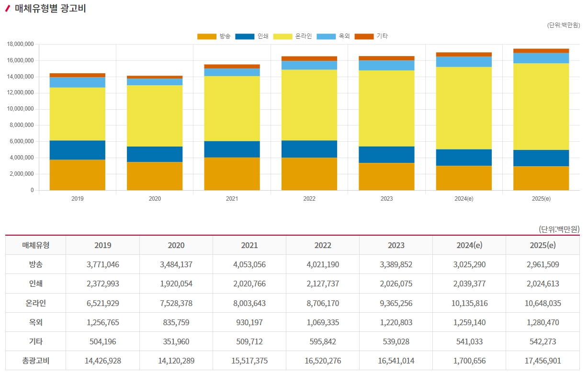The height and width of the screenshot is (375, 588).
Task: Click the 옥외 light blue legend swatch
Action: pos(328,36)
